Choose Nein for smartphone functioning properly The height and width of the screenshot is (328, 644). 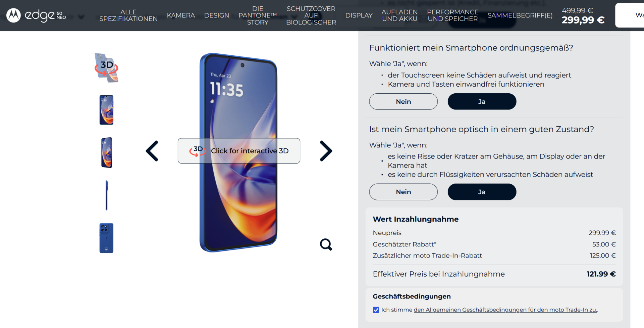(x=403, y=101)
